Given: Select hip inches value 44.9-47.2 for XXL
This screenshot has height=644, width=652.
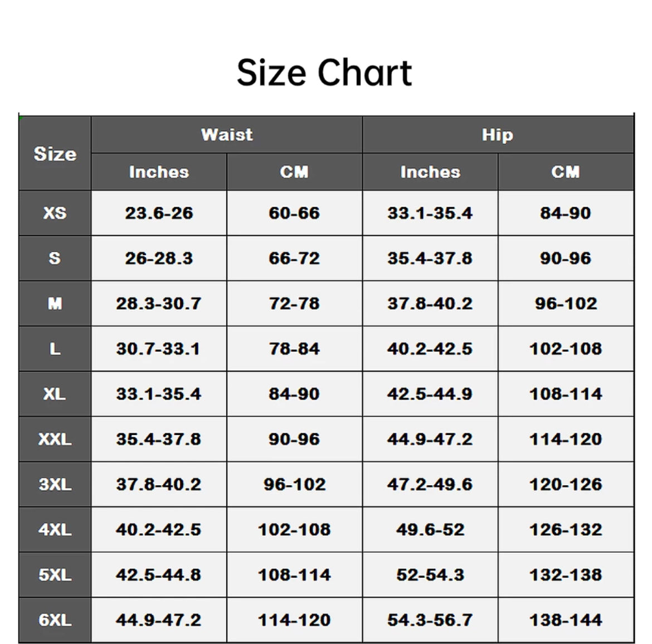Looking at the screenshot, I should (430, 439).
